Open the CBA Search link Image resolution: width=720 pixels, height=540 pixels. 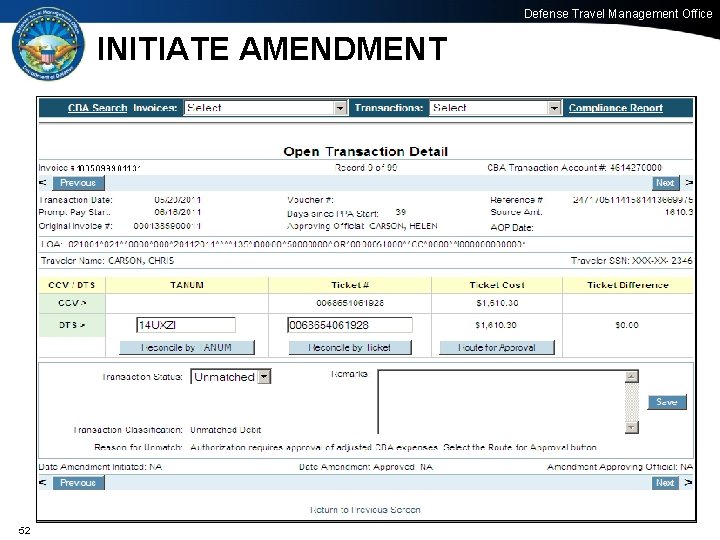[x=97, y=108]
